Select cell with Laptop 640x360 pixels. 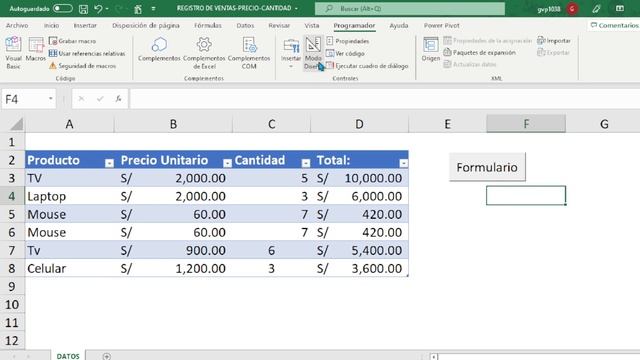coord(69,196)
